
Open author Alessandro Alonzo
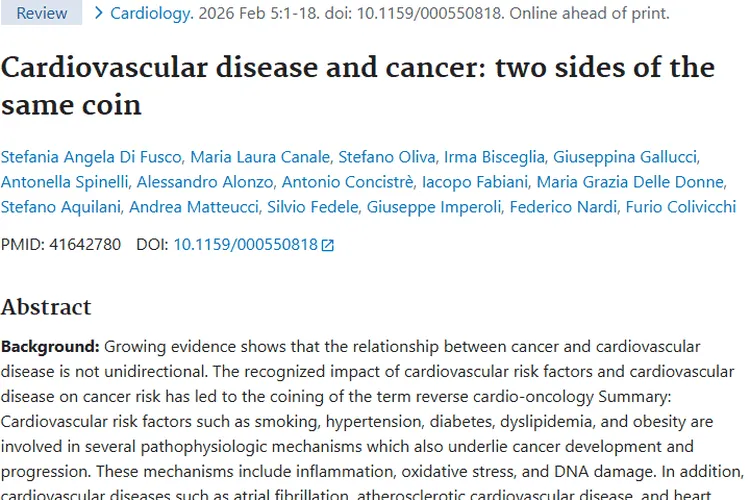(x=205, y=182)
